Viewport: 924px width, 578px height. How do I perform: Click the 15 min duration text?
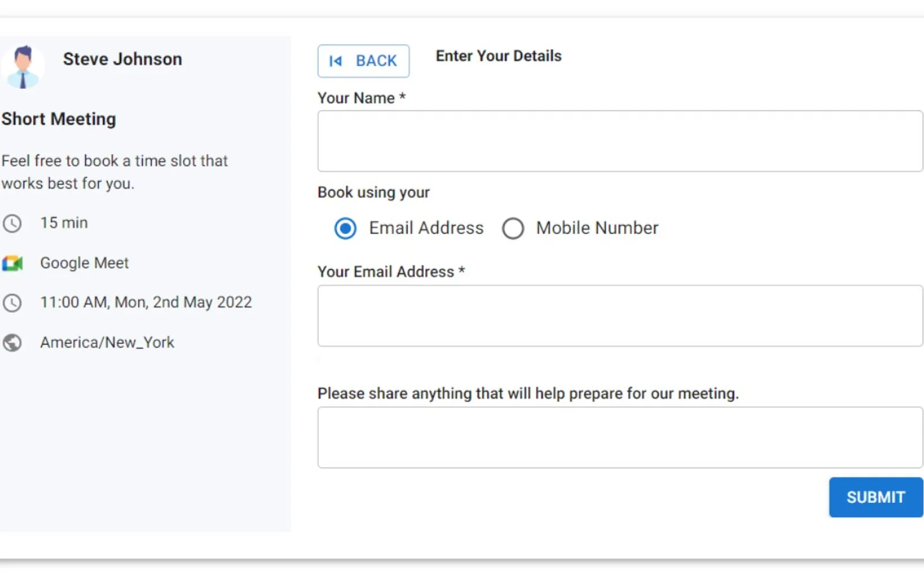(x=64, y=223)
